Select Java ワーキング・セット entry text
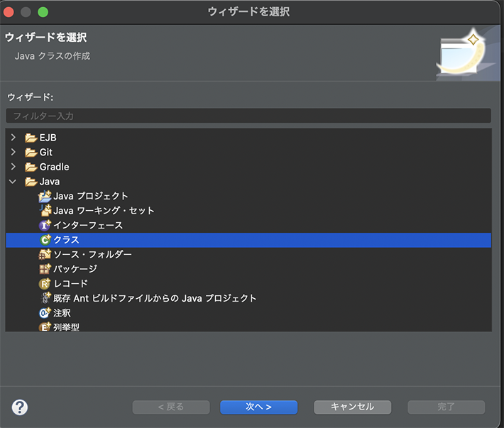The image size is (504, 428). tap(104, 211)
